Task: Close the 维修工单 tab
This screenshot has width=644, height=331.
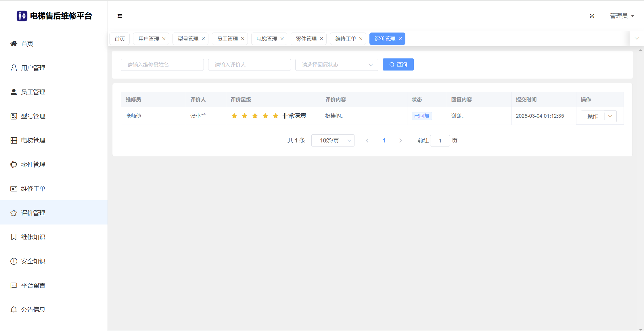Action: tap(361, 39)
